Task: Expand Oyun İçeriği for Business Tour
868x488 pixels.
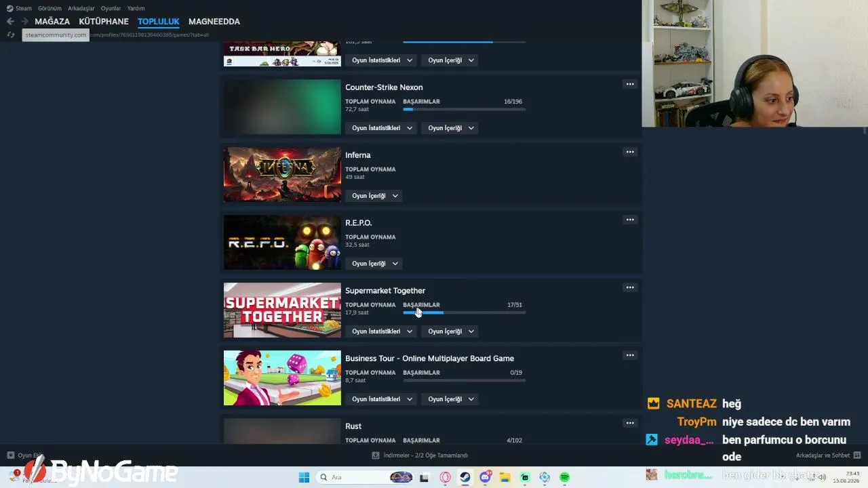Action: [451, 399]
